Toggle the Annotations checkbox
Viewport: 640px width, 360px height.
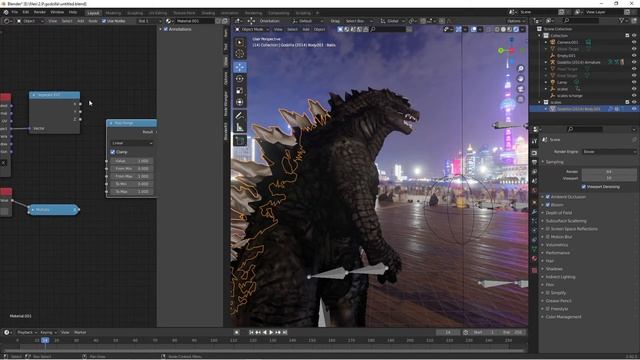point(166,29)
